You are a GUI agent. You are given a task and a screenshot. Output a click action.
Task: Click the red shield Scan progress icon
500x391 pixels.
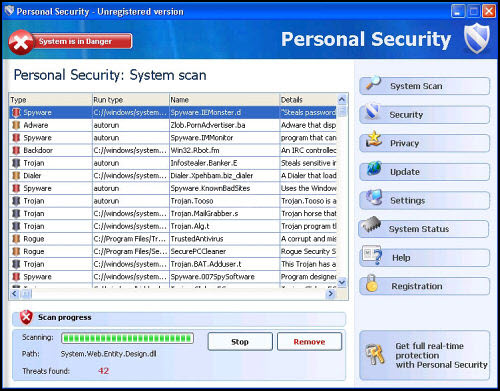click(26, 317)
